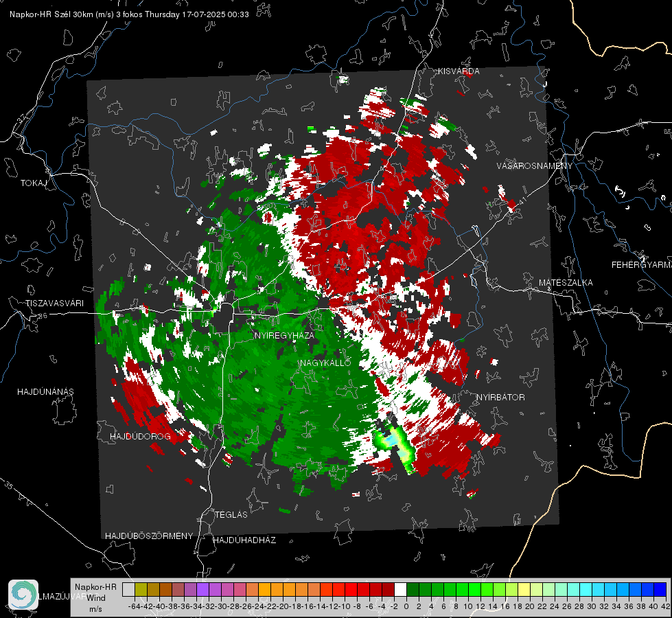Click the HAJDÚHADHÁZ town label
Viewport: 672px width, 618px height.
point(244,540)
